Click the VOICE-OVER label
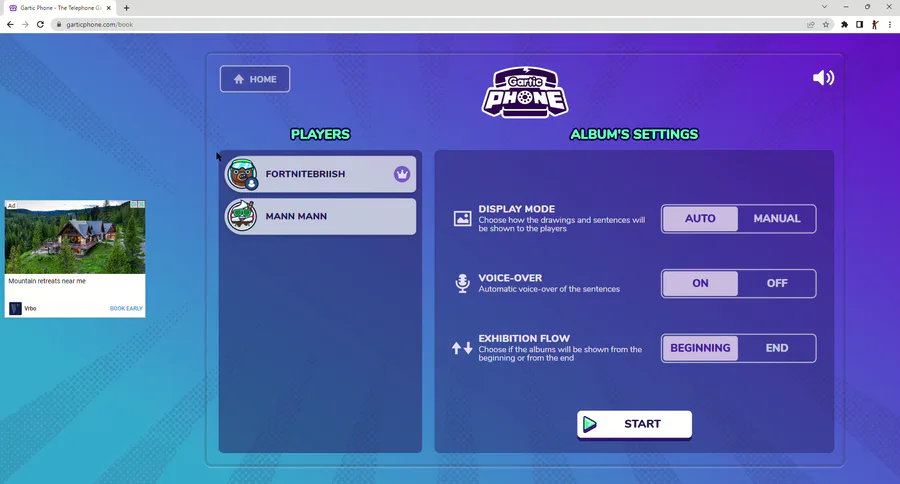The width and height of the screenshot is (900, 484). coord(510,278)
